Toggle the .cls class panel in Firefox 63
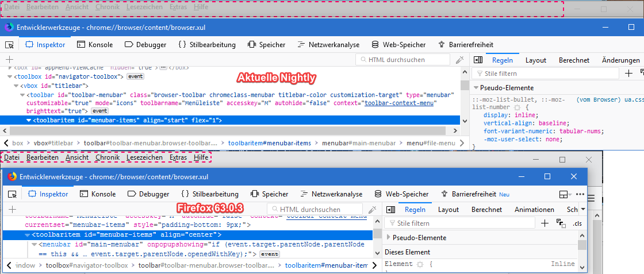This screenshot has width=644, height=274. 577,223
